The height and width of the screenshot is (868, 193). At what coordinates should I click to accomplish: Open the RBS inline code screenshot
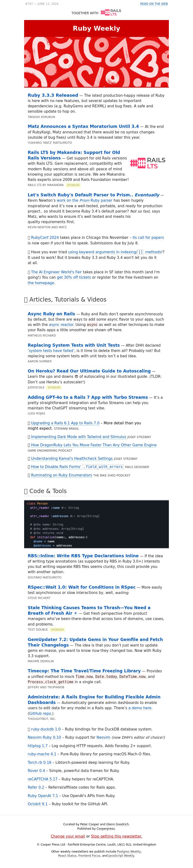click(x=96, y=524)
